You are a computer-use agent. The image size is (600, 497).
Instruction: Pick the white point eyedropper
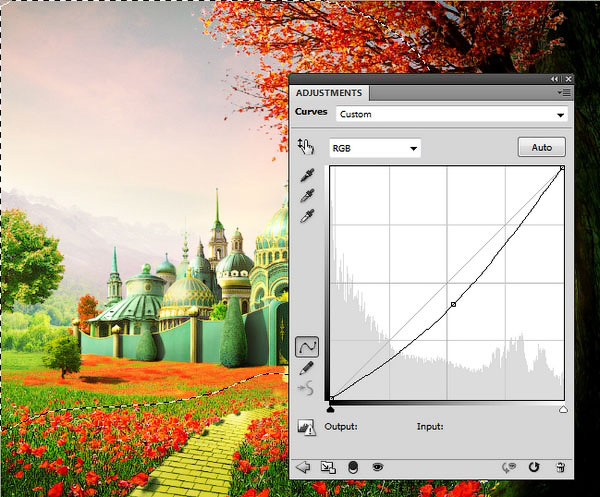[307, 216]
